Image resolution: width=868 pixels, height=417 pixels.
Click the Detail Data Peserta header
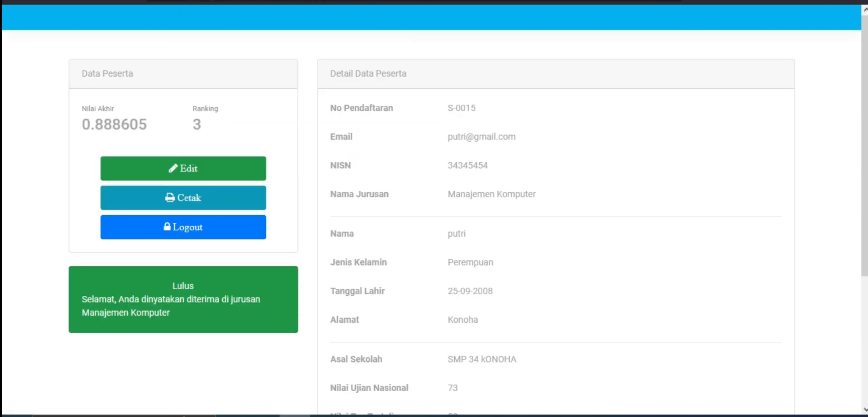(556, 74)
